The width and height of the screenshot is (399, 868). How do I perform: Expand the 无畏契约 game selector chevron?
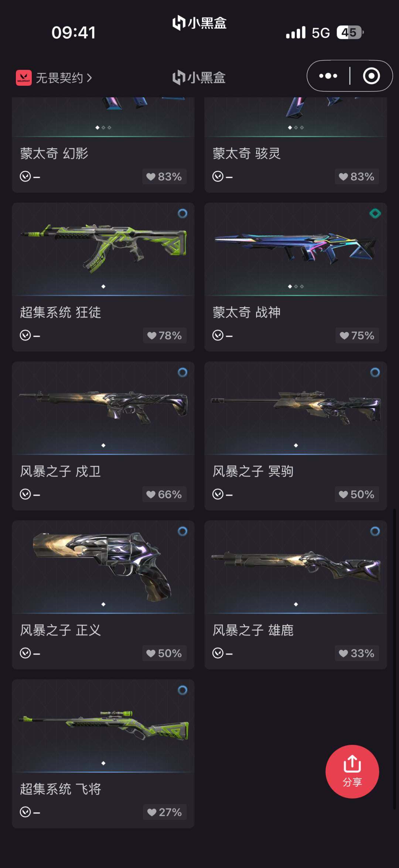(x=89, y=78)
